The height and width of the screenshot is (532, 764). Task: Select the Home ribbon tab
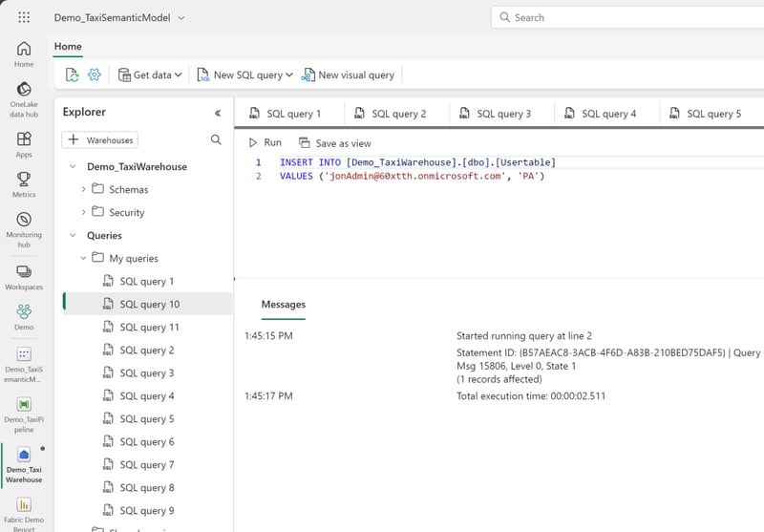tap(68, 47)
